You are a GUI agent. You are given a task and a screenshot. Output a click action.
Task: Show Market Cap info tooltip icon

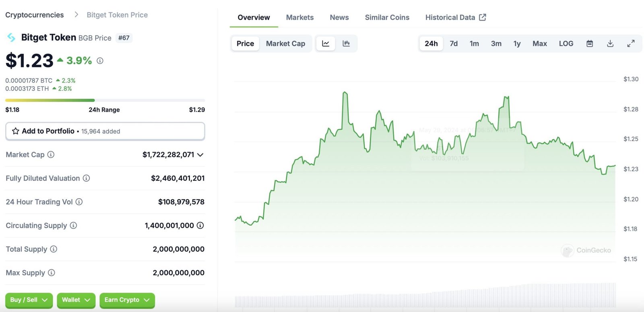[x=51, y=154]
